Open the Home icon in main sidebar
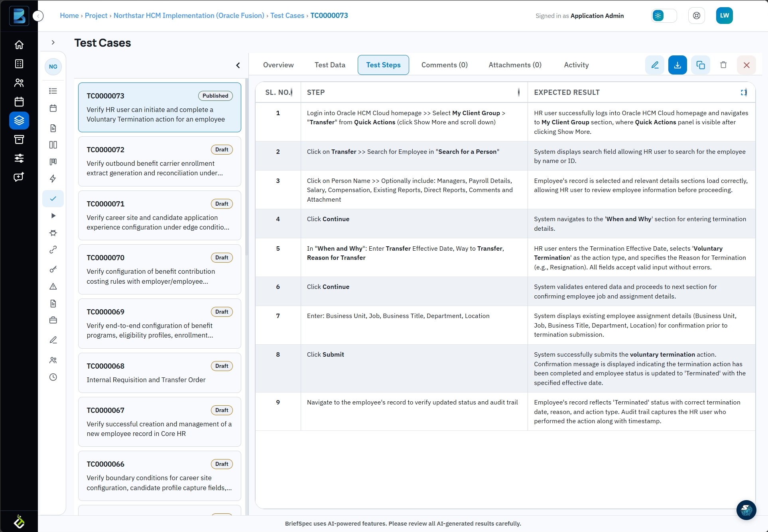The height and width of the screenshot is (532, 768). [x=19, y=45]
